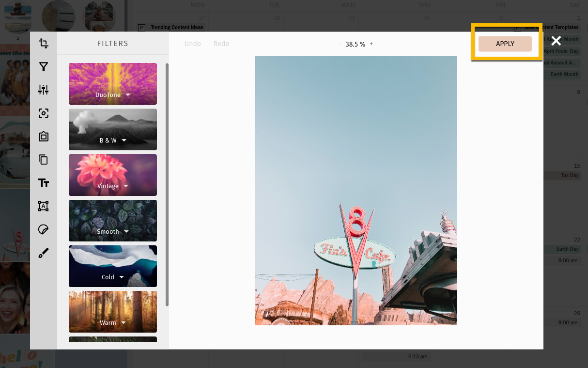
Task: Expand the DuoTone filter dropdown arrow
Action: click(x=128, y=95)
